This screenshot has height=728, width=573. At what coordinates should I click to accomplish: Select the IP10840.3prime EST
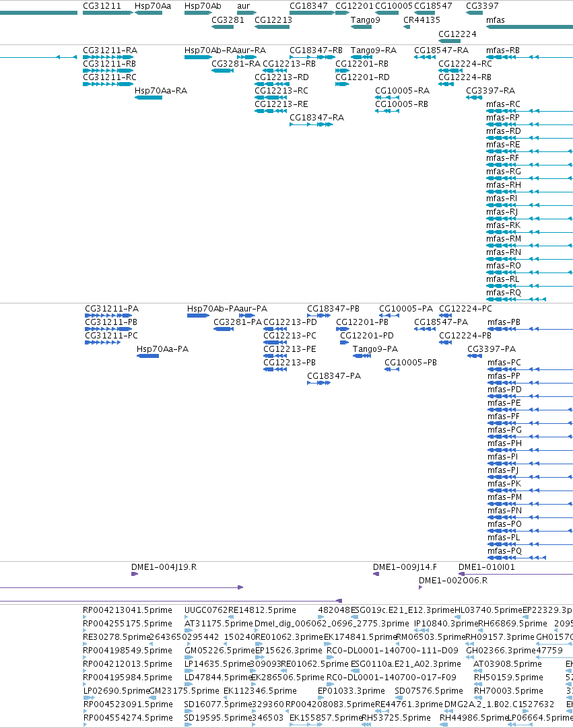[422, 630]
